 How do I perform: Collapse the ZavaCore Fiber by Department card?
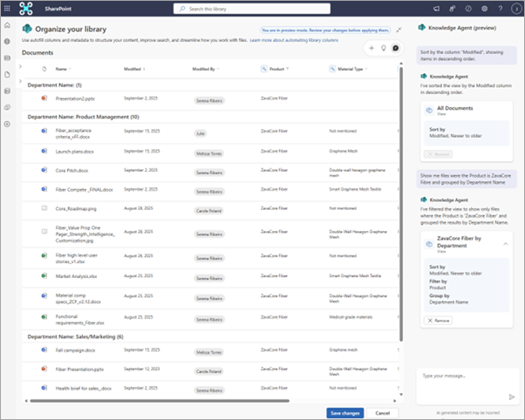coord(506,244)
